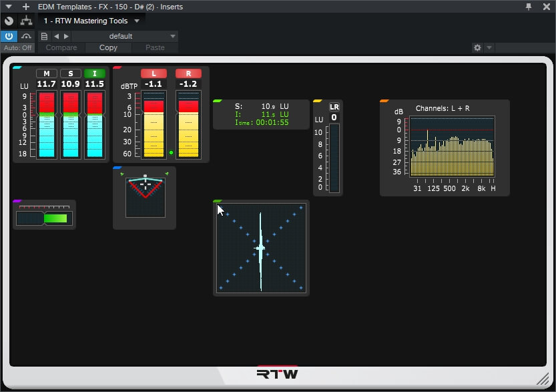This screenshot has width=556, height=392.
Task: Click the channel routing icon in the header
Action: coord(25,21)
